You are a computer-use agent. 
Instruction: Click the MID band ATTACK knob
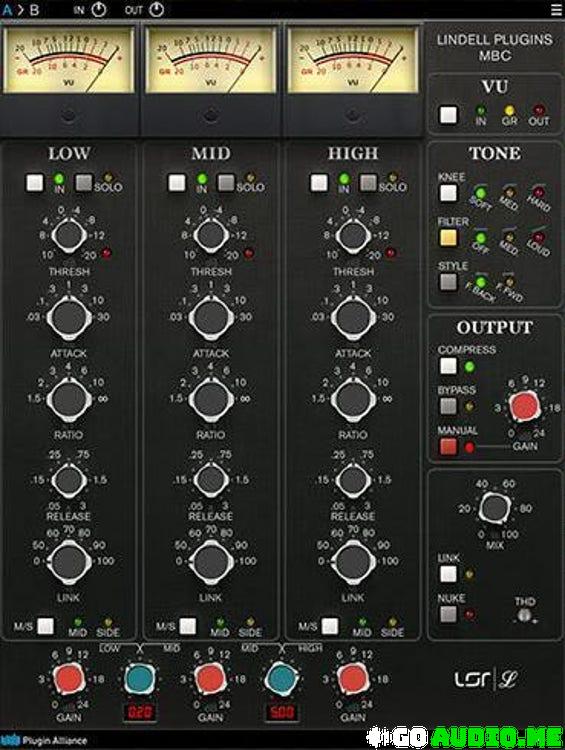[x=211, y=318]
